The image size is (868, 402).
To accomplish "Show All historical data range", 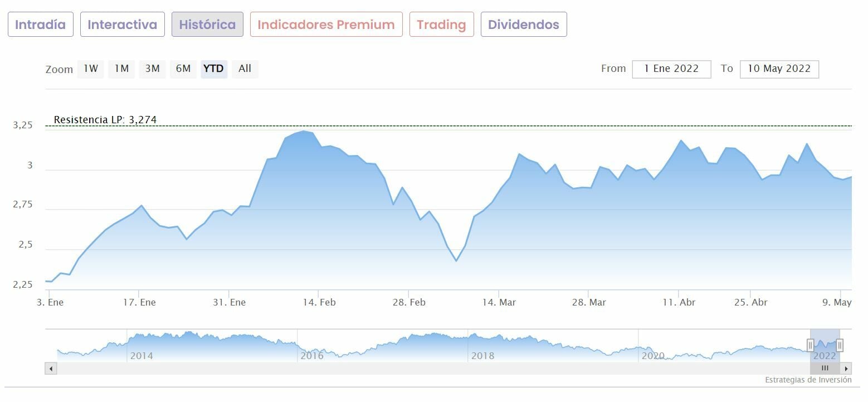I will pos(245,69).
